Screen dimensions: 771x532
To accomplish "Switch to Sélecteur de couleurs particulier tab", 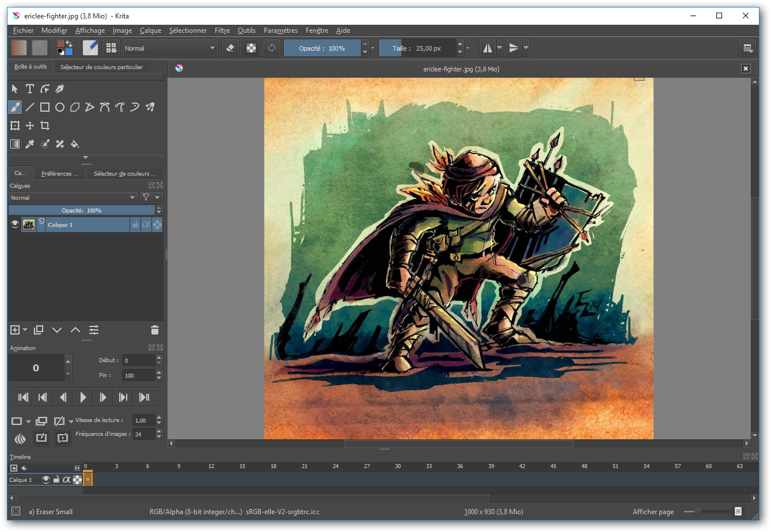I will pos(101,67).
